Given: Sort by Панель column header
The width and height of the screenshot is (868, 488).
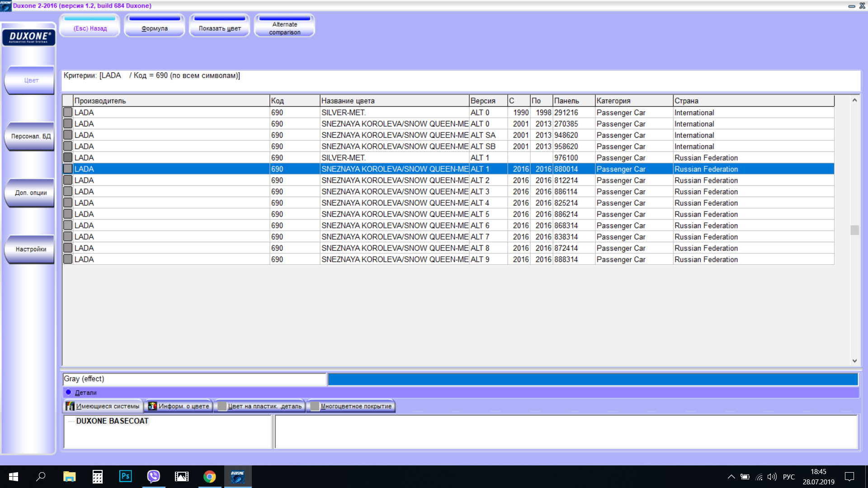Looking at the screenshot, I should click(574, 101).
